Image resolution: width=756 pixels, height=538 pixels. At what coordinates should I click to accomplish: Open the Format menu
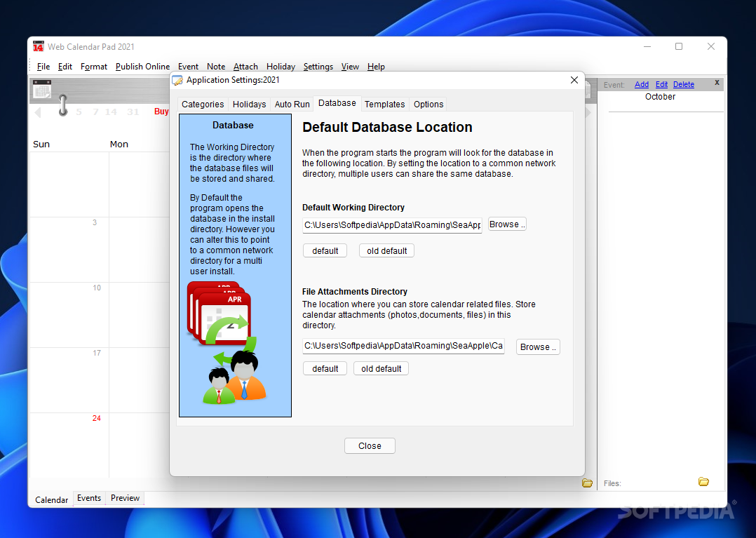pyautogui.click(x=93, y=67)
